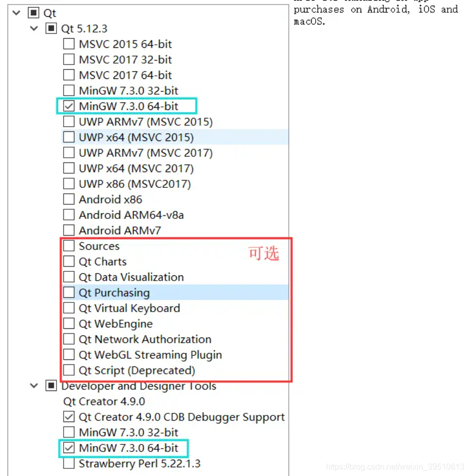Image resolution: width=469 pixels, height=476 pixels.
Task: Click 'Qt Script (Deprecated)' row text
Action: click(137, 370)
